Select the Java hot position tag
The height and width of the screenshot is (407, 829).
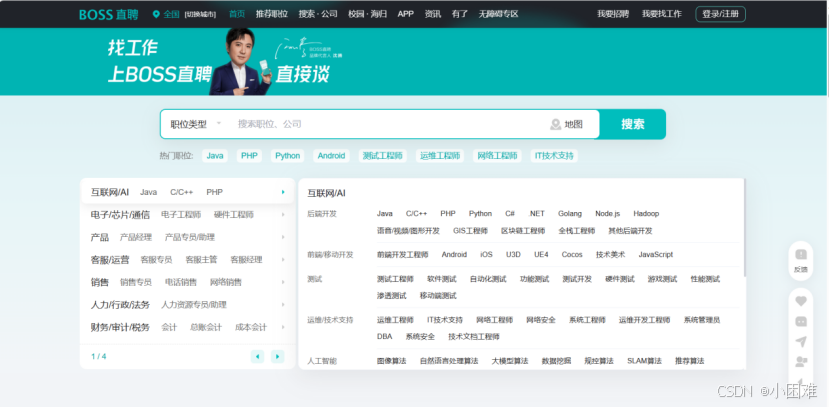pos(215,156)
